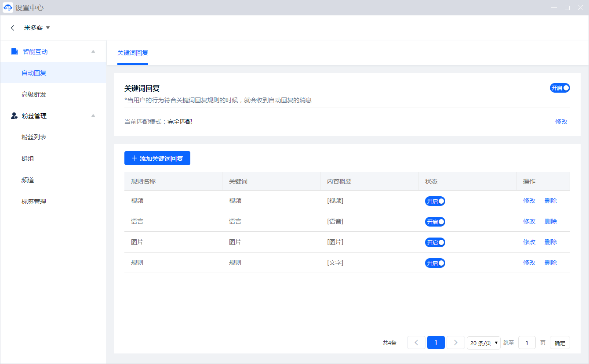Toggle the 规则 rule status switch
Viewport: 589px width, 364px height.
(435, 263)
